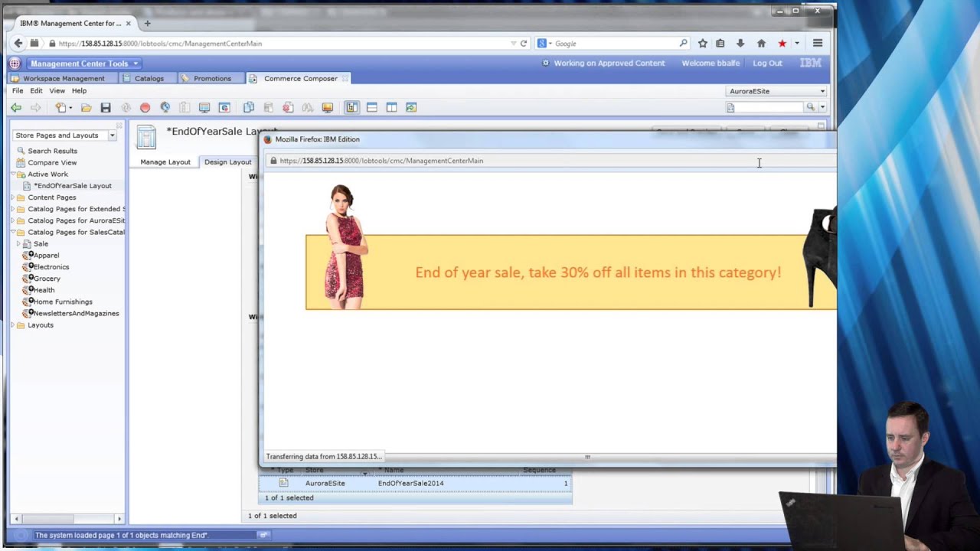Open the Firefox hamburger menu
This screenshot has width=980, height=551.
(x=818, y=44)
